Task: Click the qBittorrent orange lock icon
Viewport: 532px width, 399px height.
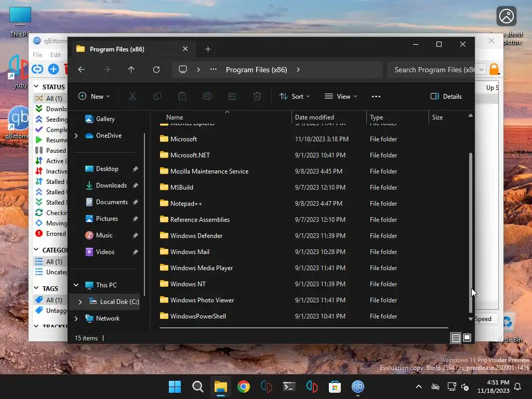Action: (x=495, y=69)
